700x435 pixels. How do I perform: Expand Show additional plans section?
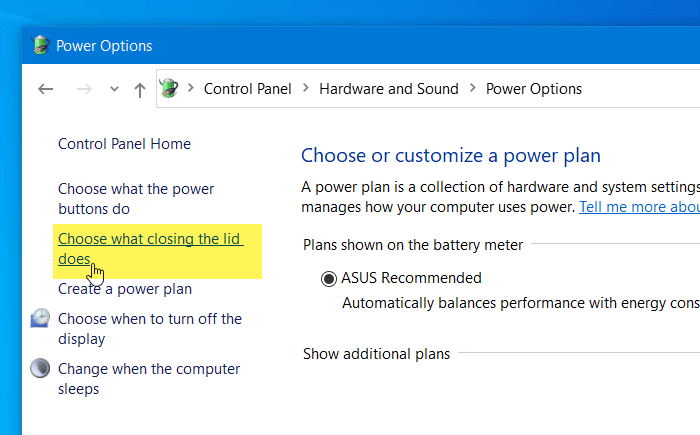click(376, 354)
